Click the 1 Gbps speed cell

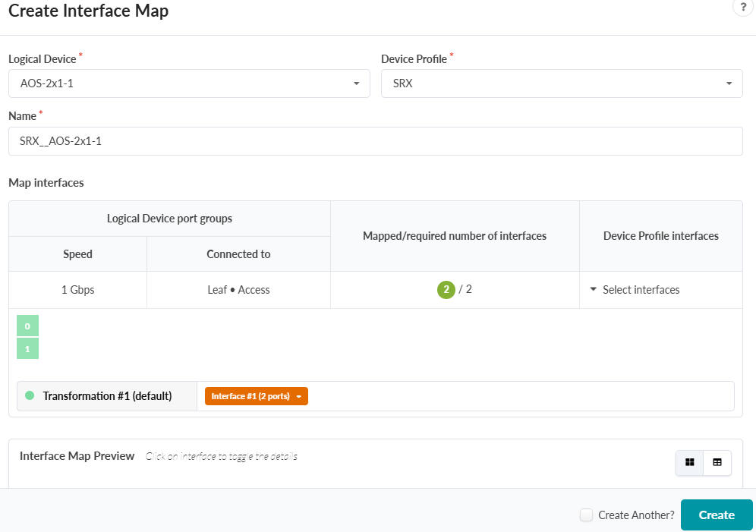point(77,290)
